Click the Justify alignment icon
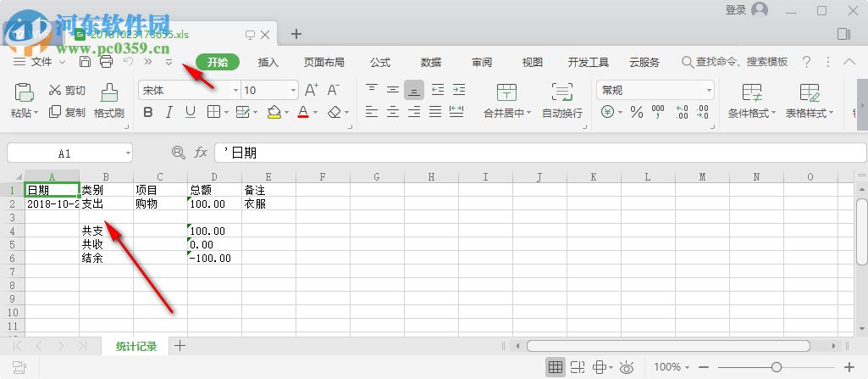 coord(435,113)
